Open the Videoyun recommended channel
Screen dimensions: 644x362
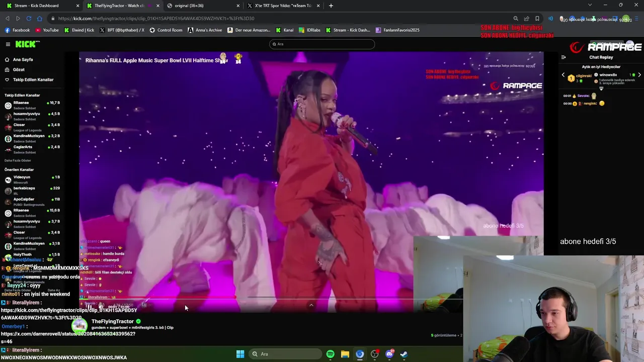[x=32, y=179]
